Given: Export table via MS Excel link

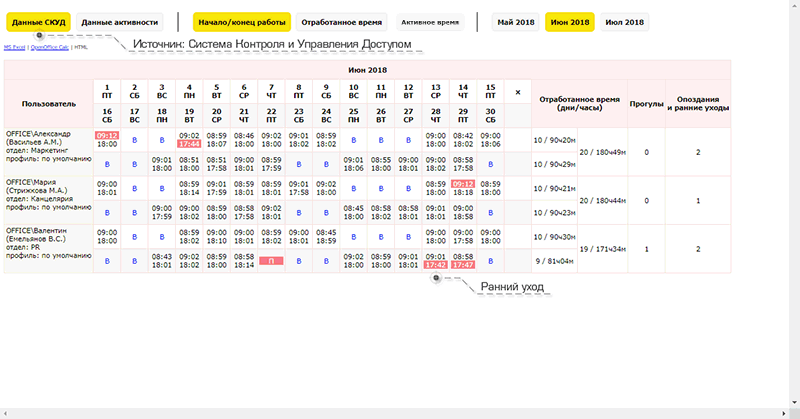Looking at the screenshot, I should tap(15, 47).
